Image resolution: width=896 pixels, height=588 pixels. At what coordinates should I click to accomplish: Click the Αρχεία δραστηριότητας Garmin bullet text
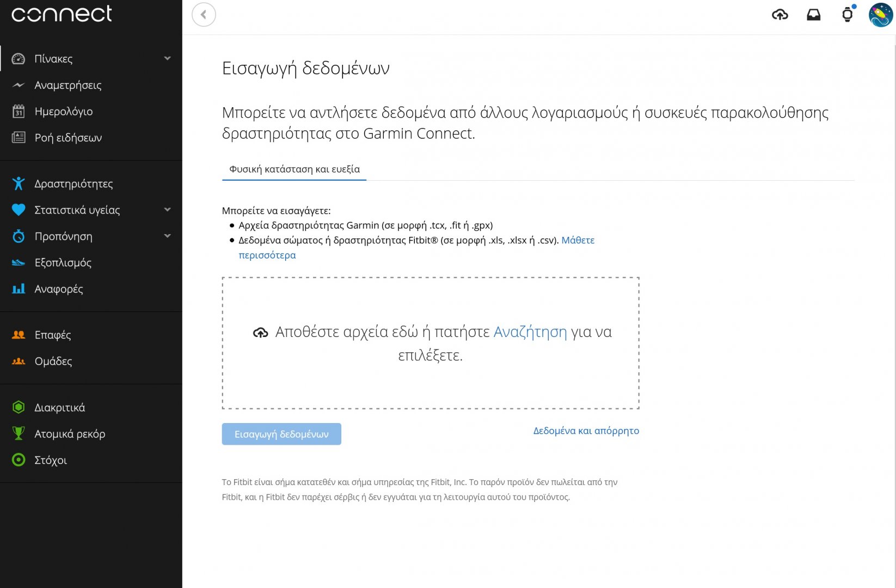point(365,225)
